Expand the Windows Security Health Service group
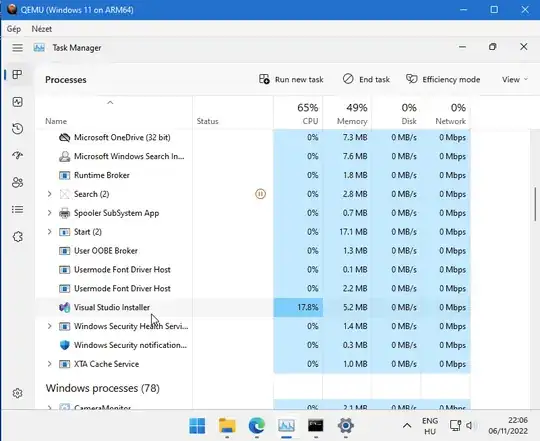The height and width of the screenshot is (441, 540). coord(50,326)
